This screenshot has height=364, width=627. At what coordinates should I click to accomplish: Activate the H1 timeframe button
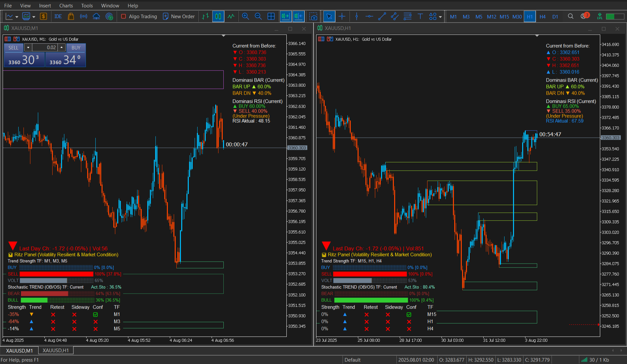[x=530, y=17]
